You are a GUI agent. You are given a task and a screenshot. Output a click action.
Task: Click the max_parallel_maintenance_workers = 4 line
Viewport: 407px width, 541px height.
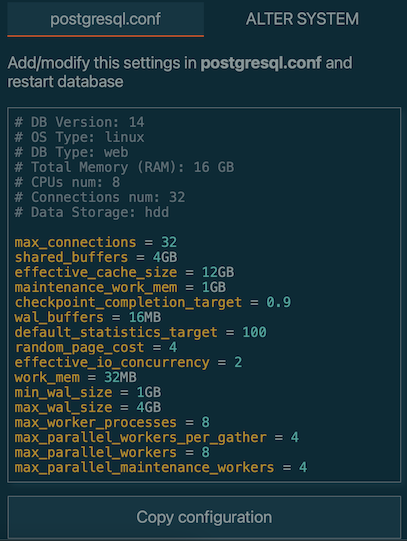(x=161, y=468)
